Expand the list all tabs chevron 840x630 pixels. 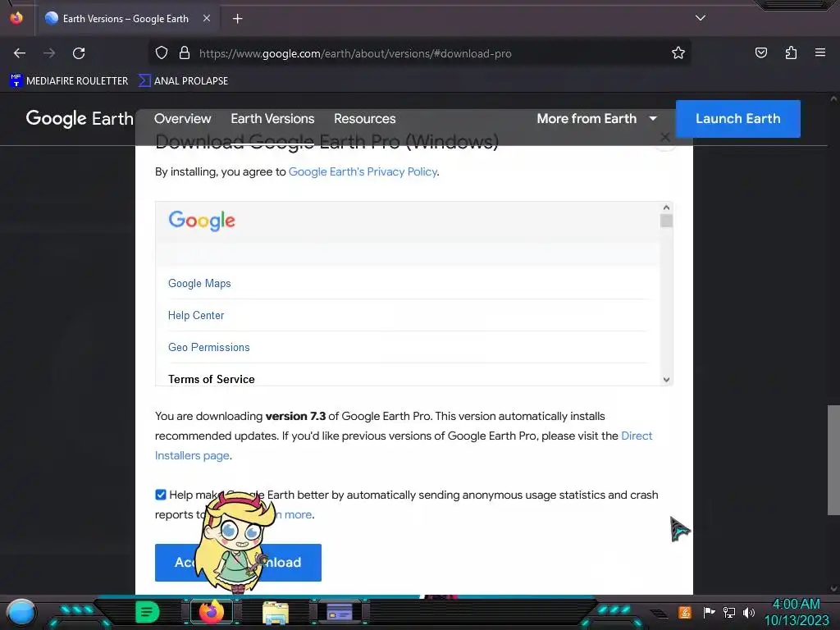point(701,18)
